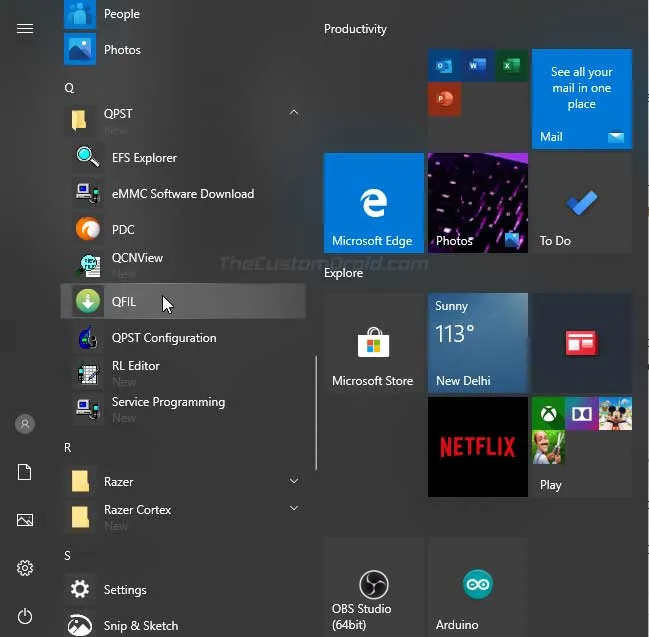
Task: Open Pictures from the left sidebar
Action: point(25,520)
